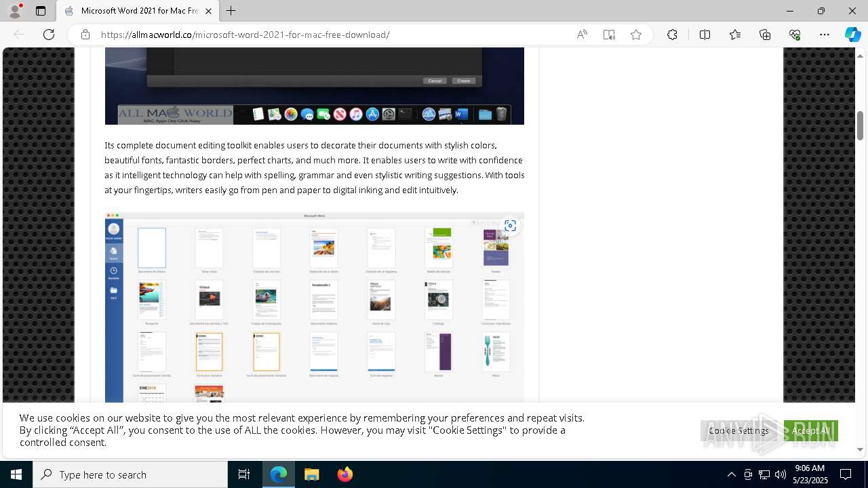Click paragraph starting 'Its complete document editing'
Viewport: 868px width, 488px height.
[x=315, y=167]
